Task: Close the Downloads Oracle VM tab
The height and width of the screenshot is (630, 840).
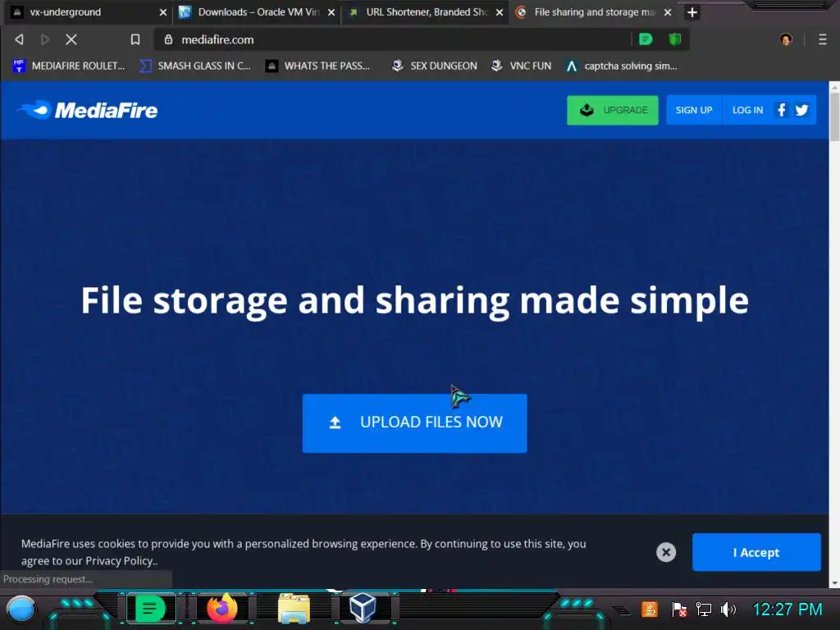Action: tap(331, 11)
